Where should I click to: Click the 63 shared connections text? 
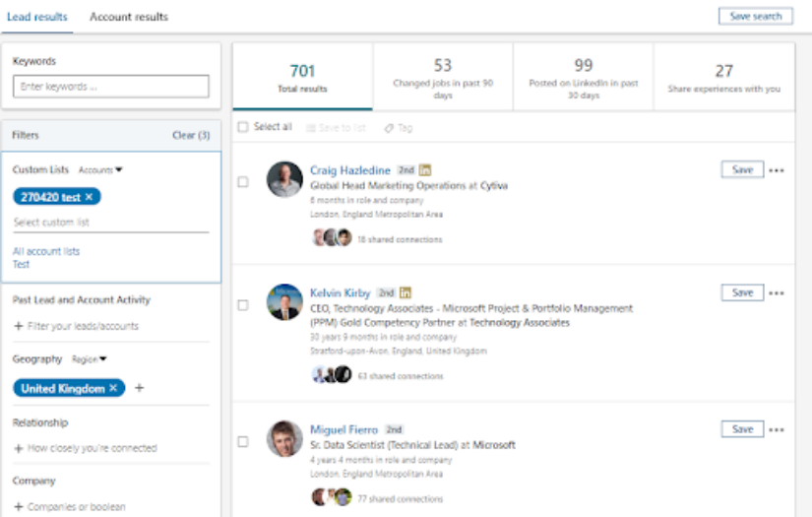point(401,376)
